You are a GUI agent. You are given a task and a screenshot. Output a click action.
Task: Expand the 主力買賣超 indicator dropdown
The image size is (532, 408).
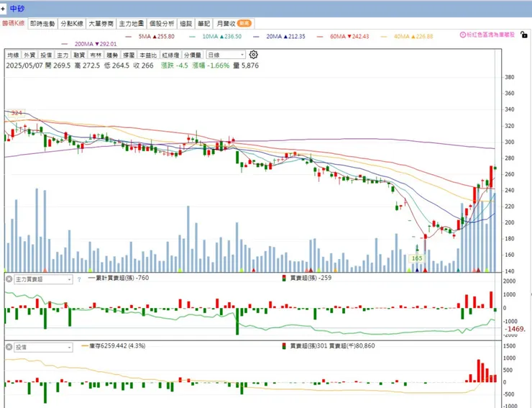click(69, 278)
